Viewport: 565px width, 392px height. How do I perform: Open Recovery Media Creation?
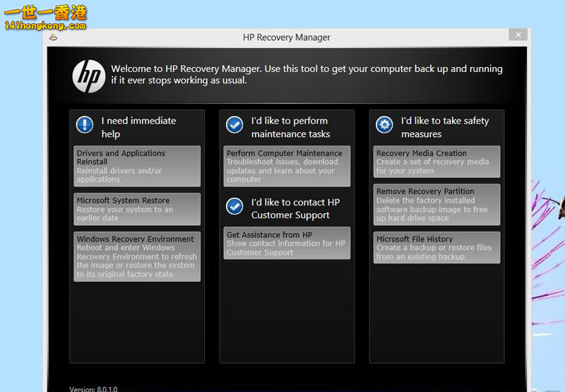click(x=436, y=162)
